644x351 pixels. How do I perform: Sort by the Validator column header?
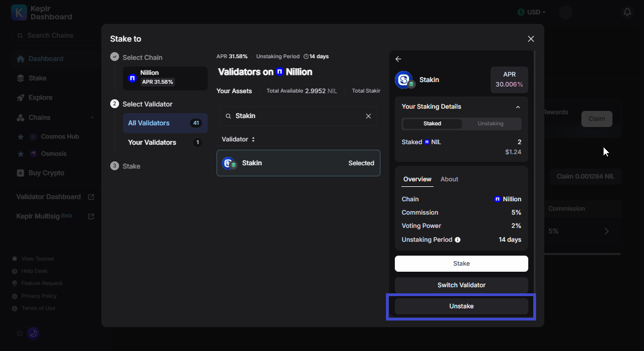pos(238,140)
